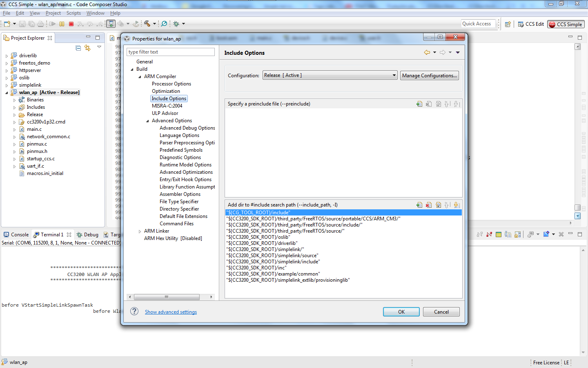Viewport: 588px width, 368px height.
Task: Collapse the Advanced Options tree node
Action: pos(147,121)
